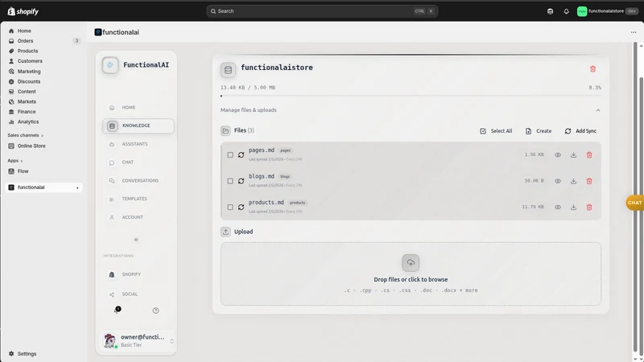The height and width of the screenshot is (362, 644).
Task: Open the three-dot menu of app header
Action: pyautogui.click(x=634, y=32)
